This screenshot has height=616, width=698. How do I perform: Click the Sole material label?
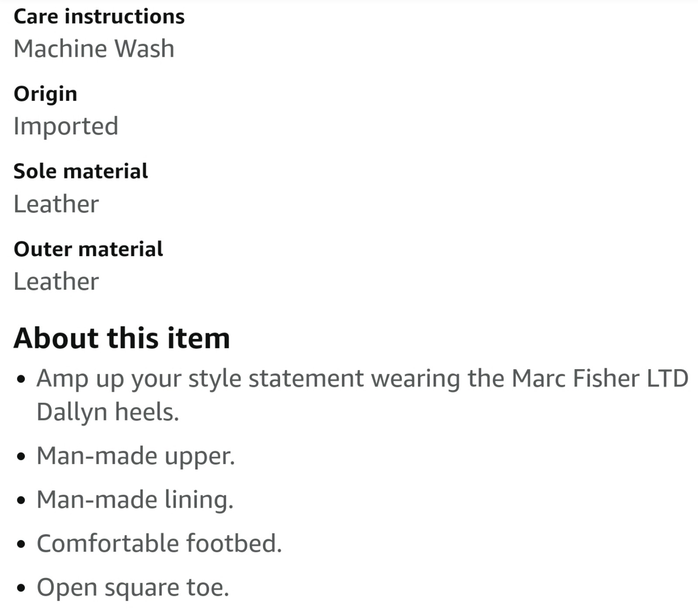coord(81,171)
